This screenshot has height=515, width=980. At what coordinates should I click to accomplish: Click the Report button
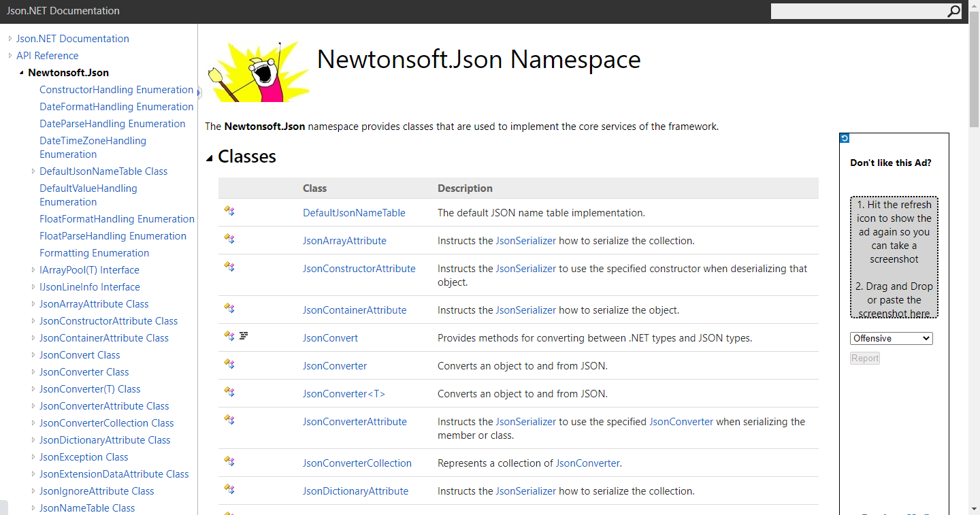(x=865, y=358)
